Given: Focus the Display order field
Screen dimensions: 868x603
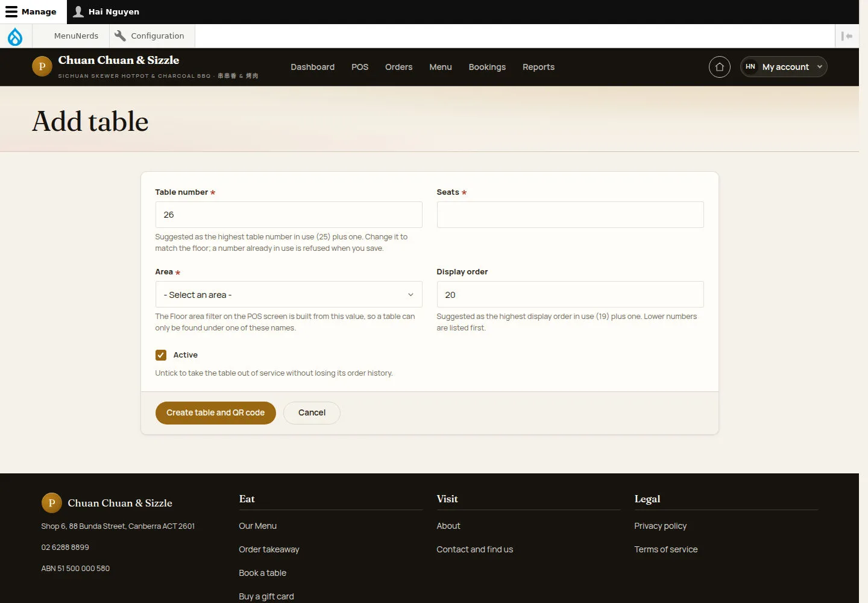Looking at the screenshot, I should click(x=570, y=295).
